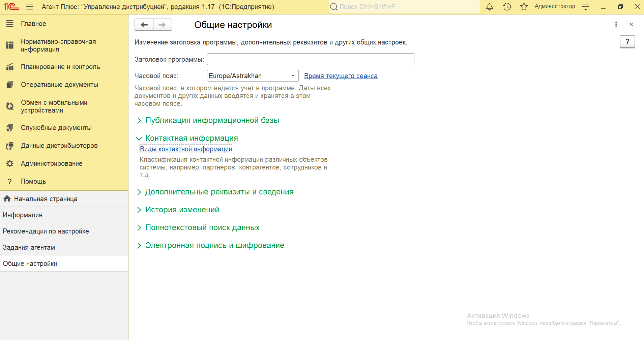
Task: Open notifications bell icon
Action: point(490,6)
